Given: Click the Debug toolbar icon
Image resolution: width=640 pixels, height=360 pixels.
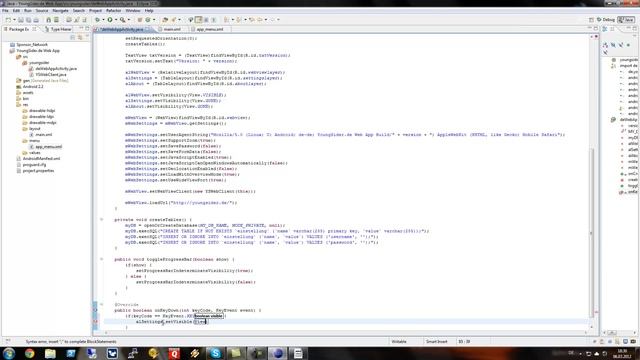Looking at the screenshot, I should [97, 20].
